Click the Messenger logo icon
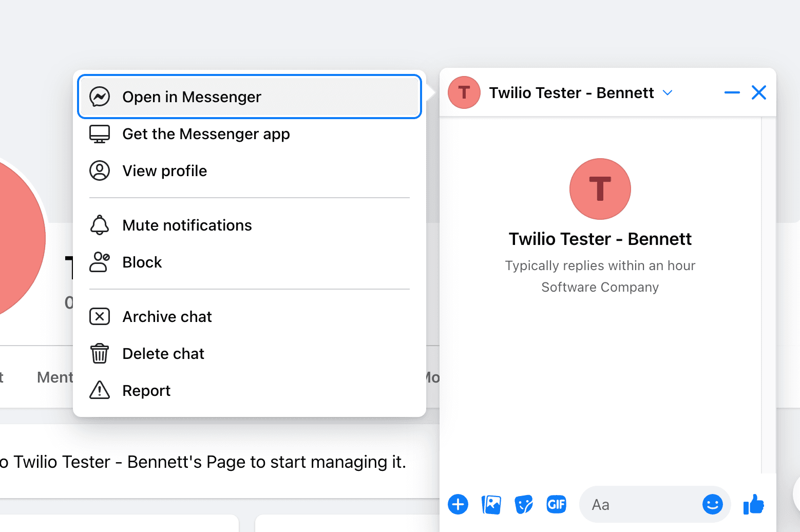 (x=100, y=97)
